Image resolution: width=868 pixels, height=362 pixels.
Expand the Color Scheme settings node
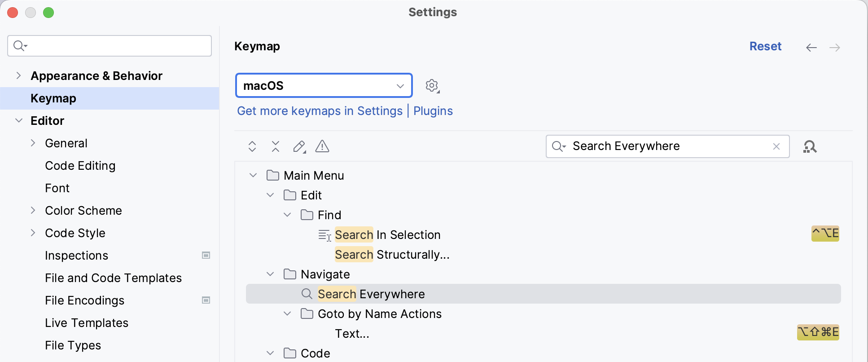coord(33,211)
